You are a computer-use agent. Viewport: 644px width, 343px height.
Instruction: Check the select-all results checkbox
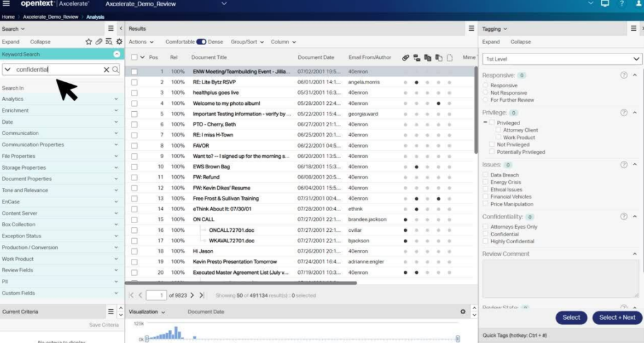click(135, 57)
